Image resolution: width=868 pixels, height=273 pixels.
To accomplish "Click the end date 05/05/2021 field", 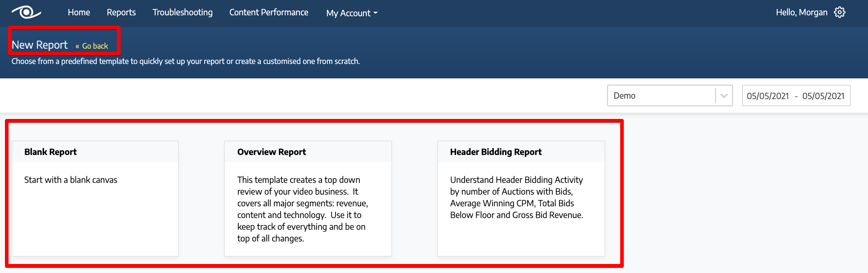I will [823, 96].
